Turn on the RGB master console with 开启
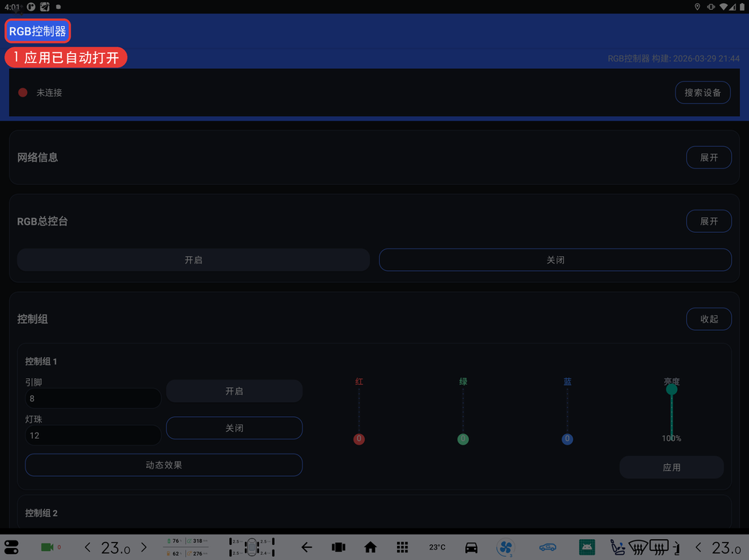 (193, 260)
